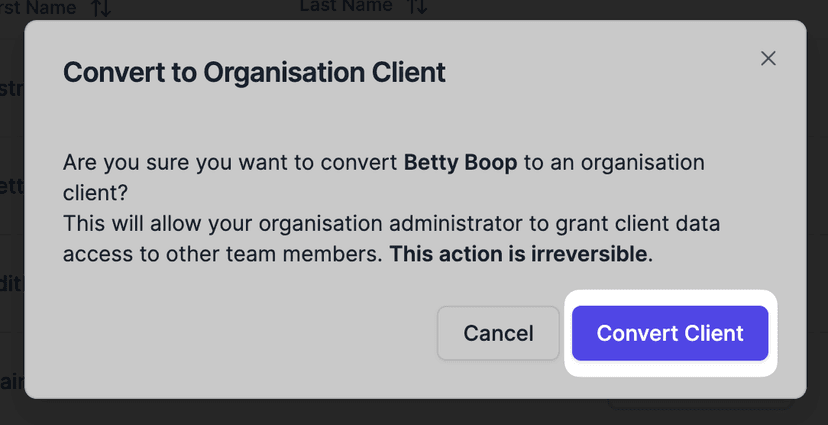828x425 pixels.
Task: Select the dimmed row showing 'dit' at left
Action: 11,283
